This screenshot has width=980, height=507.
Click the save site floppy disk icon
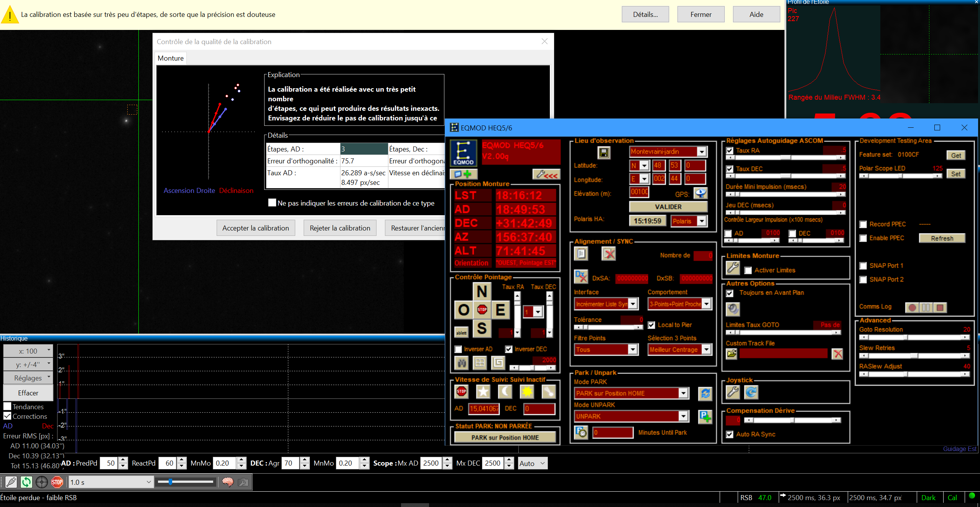tap(604, 153)
